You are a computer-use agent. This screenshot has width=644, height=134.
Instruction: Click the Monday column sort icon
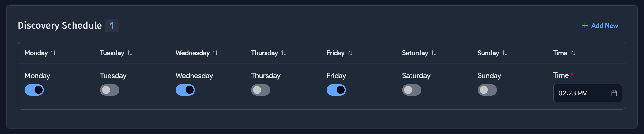pos(54,53)
